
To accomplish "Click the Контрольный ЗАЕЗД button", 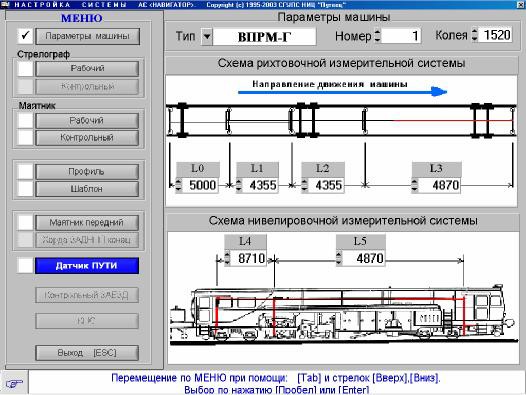I will tap(87, 295).
